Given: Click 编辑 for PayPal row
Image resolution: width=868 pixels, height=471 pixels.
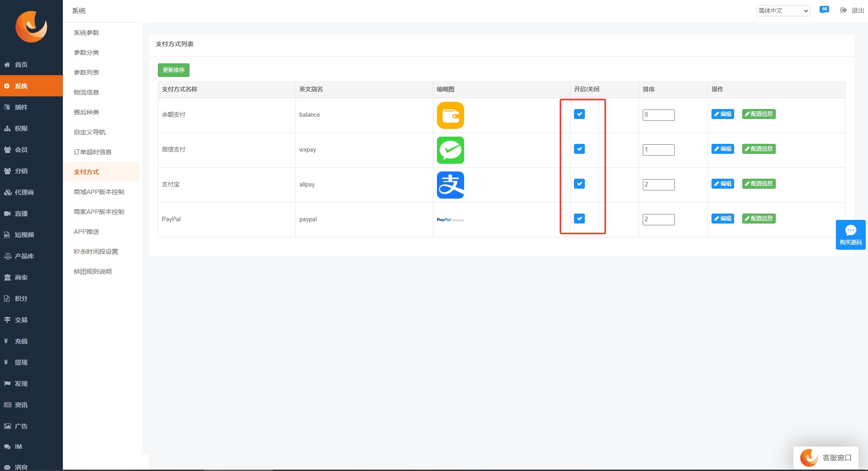Looking at the screenshot, I should pyautogui.click(x=722, y=219).
